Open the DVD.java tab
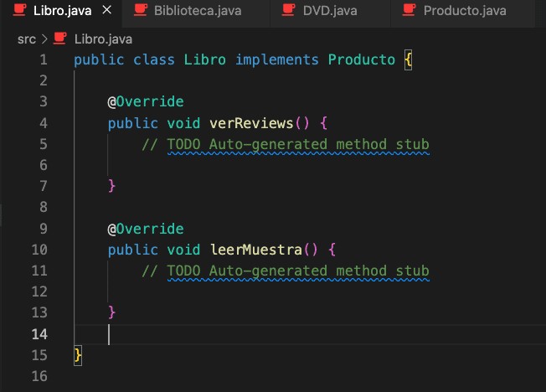 [330, 11]
